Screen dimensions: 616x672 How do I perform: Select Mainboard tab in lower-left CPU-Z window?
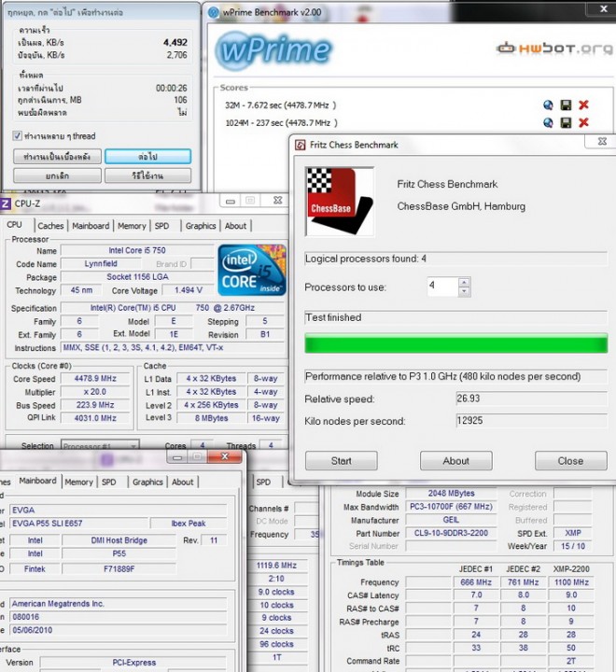tap(37, 481)
